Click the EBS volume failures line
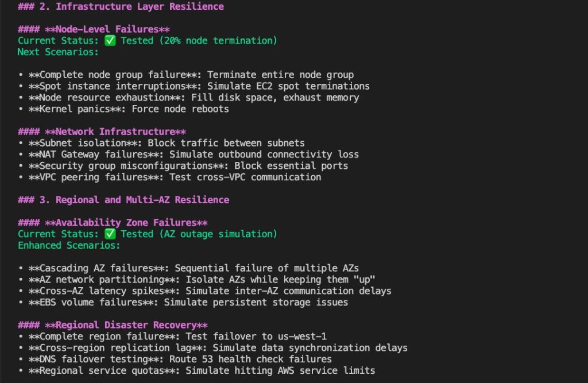The height and width of the screenshot is (383, 588). (183, 303)
